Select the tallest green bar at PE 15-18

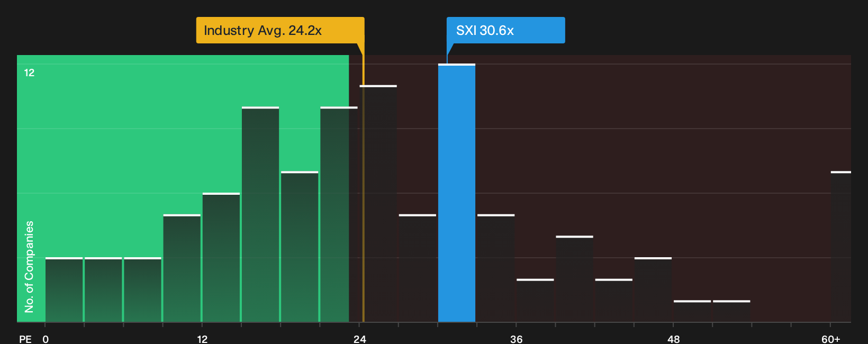(260, 214)
